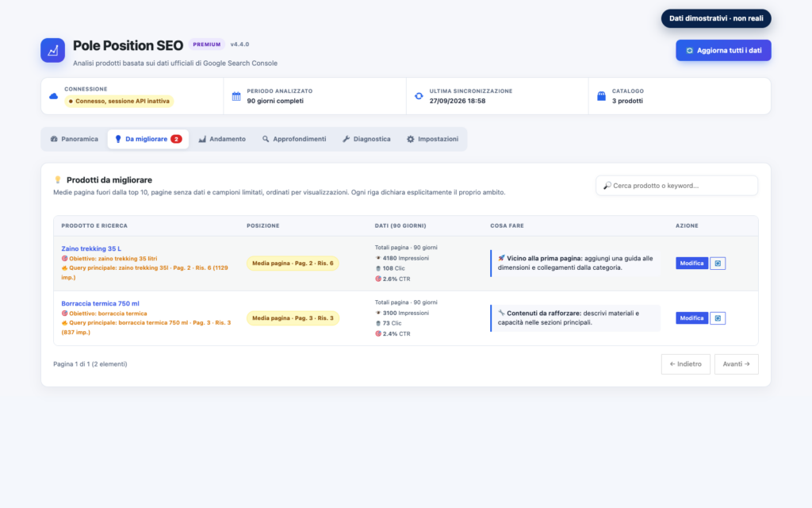Image resolution: width=812 pixels, height=508 pixels.
Task: Click Modifica for Borraccia termica 750 ml
Action: tap(691, 318)
